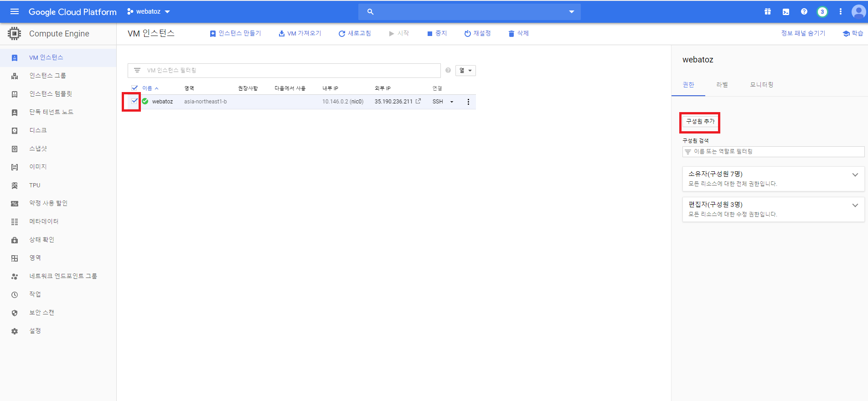Select 스냅샷 in sidebar
This screenshot has width=868, height=401.
[38, 149]
